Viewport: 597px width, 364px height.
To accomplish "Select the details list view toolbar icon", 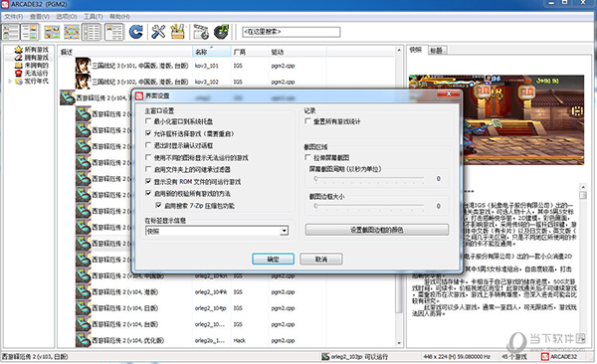I will [x=92, y=32].
